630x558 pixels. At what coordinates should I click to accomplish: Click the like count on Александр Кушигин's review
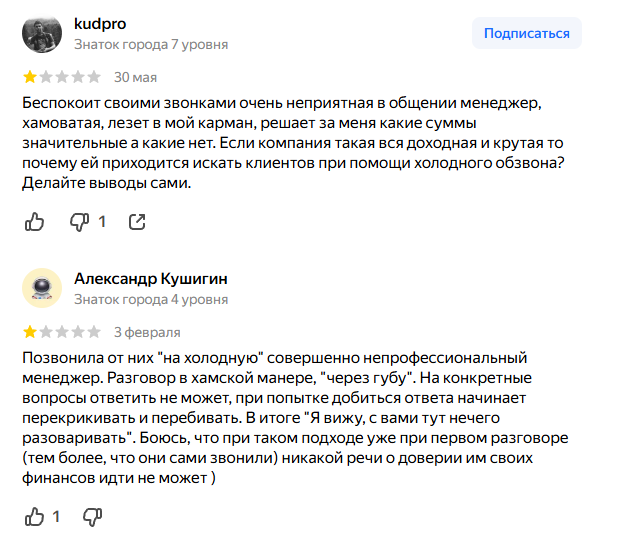click(x=57, y=517)
